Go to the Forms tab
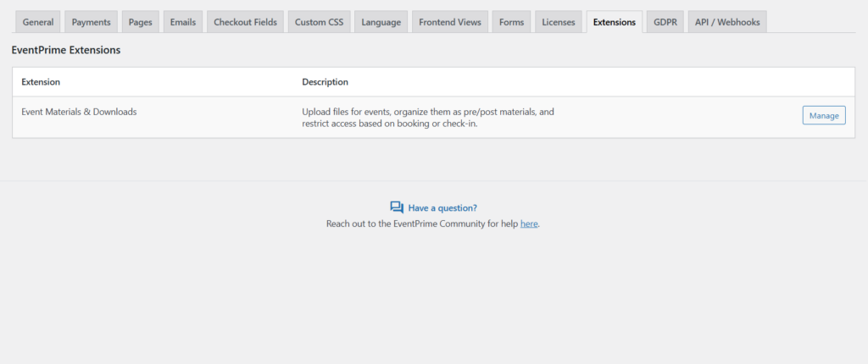The width and height of the screenshot is (868, 364). [511, 22]
